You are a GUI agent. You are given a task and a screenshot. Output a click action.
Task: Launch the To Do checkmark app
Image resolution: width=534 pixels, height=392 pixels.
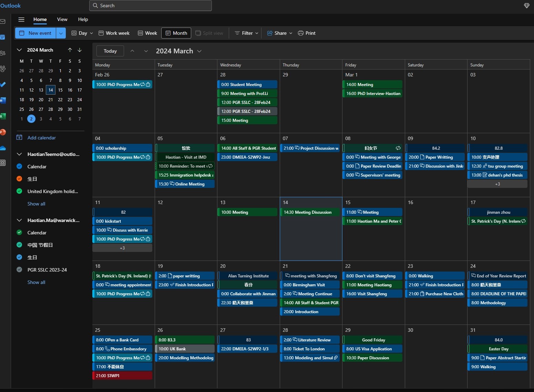[3, 84]
